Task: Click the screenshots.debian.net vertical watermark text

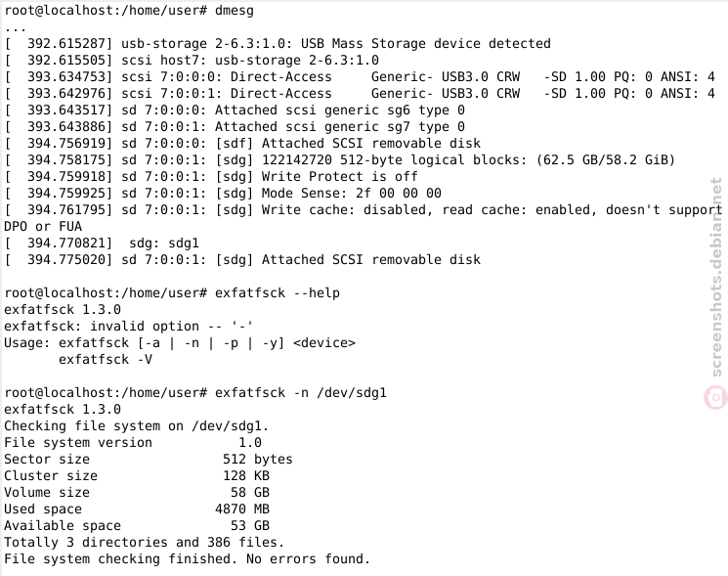Action: 716,278
